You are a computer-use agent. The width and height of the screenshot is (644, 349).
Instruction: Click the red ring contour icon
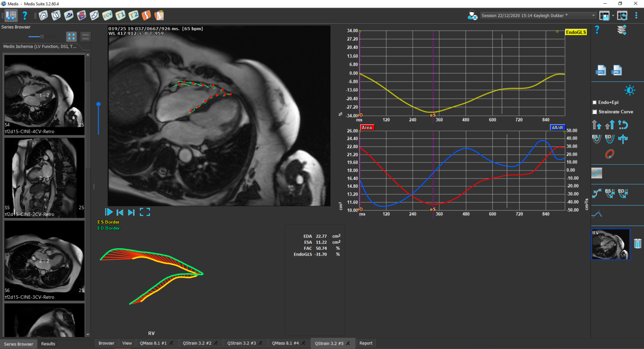609,154
